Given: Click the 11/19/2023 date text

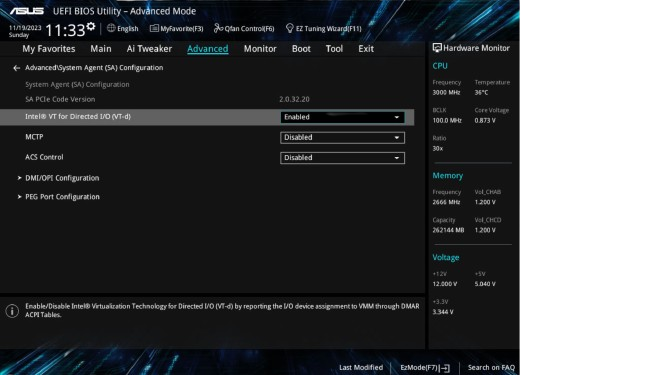Looking at the screenshot, I should click(x=25, y=28).
